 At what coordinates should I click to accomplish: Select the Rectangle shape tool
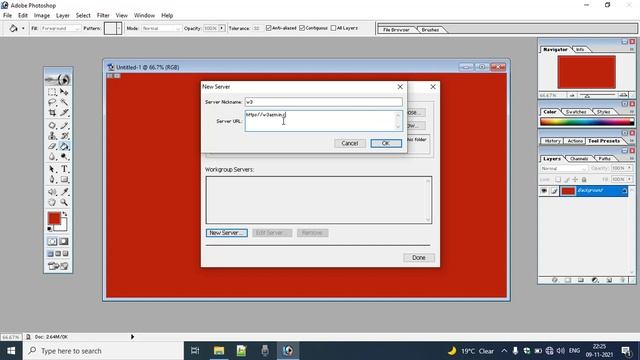[64, 179]
